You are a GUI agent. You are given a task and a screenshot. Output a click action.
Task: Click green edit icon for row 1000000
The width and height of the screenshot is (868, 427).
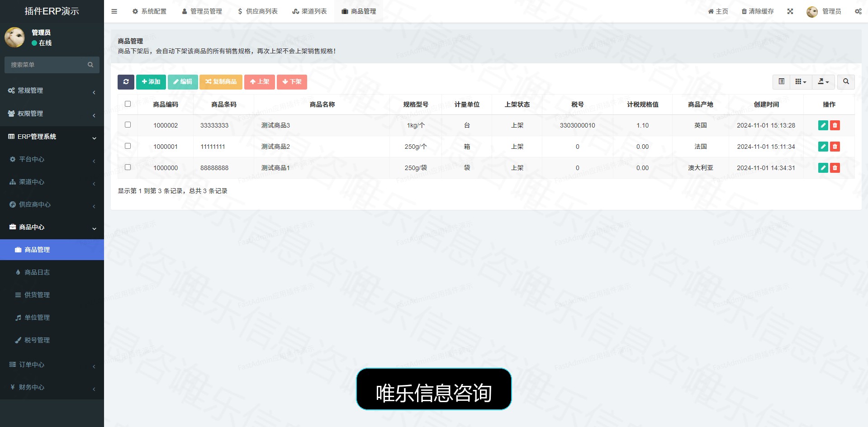tap(823, 168)
